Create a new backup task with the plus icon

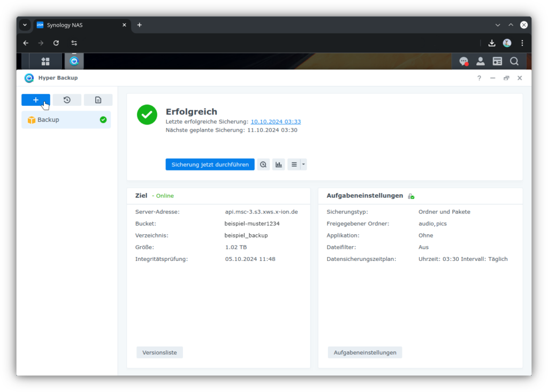35,100
